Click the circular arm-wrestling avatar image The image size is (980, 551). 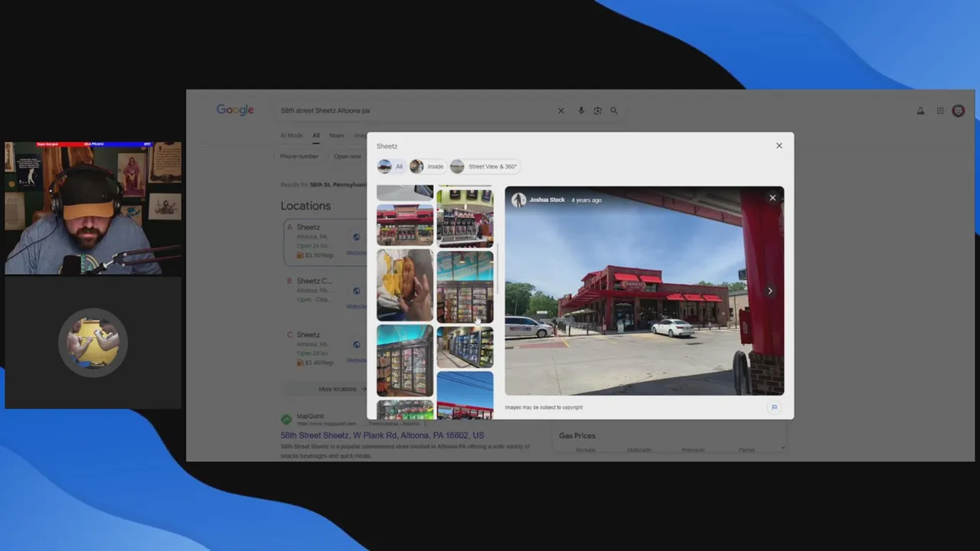coord(93,342)
